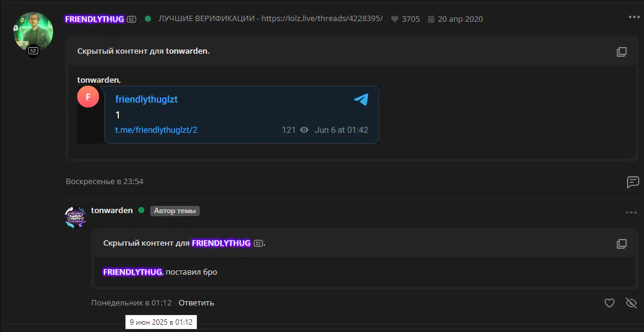Image resolution: width=644 pixels, height=332 pixels.
Task: Click FRIENDLYTHUG name in 'Скрытый контент для' header
Action: [x=221, y=243]
